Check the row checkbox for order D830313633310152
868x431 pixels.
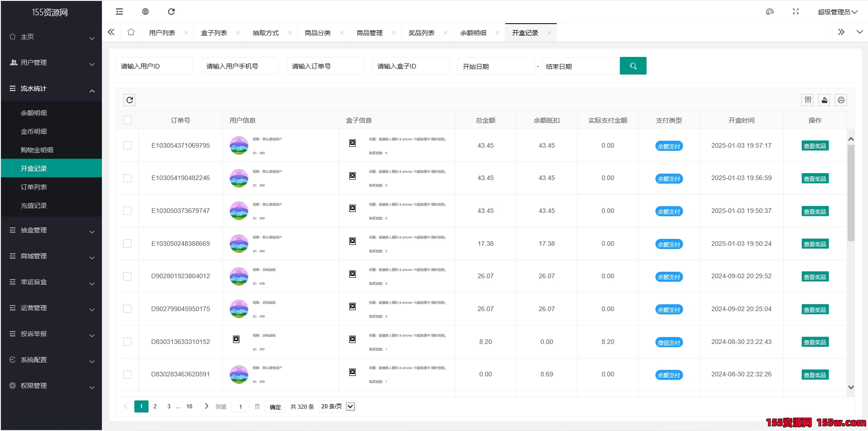[x=127, y=341]
